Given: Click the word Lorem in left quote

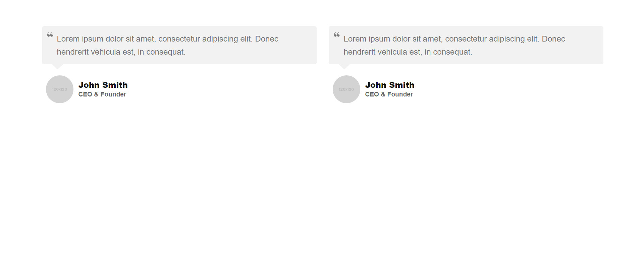Looking at the screenshot, I should coord(68,39).
